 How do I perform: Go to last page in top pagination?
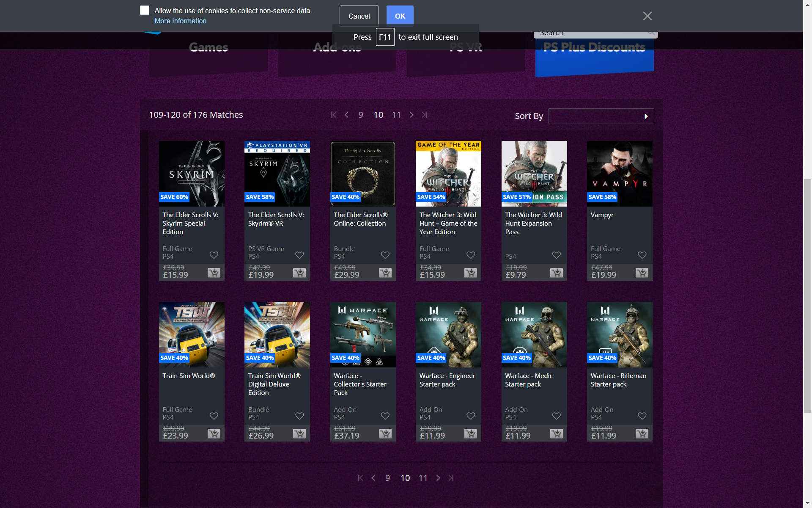click(425, 115)
